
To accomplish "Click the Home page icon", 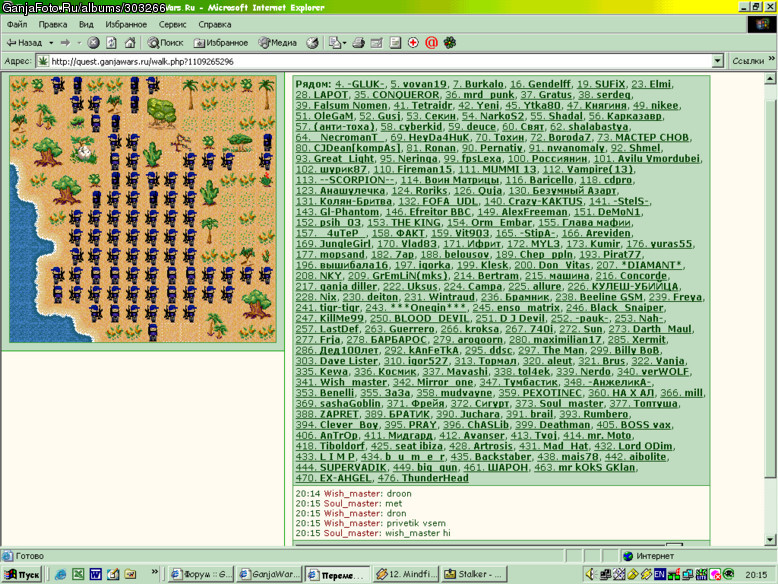I will point(130,43).
